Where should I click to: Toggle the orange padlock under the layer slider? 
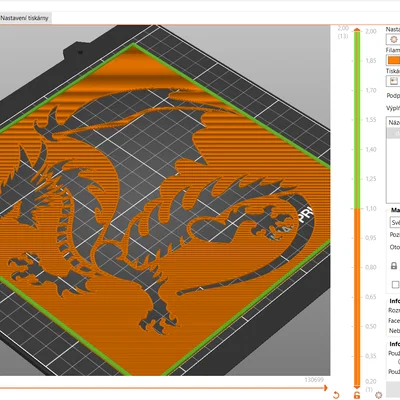(357, 395)
